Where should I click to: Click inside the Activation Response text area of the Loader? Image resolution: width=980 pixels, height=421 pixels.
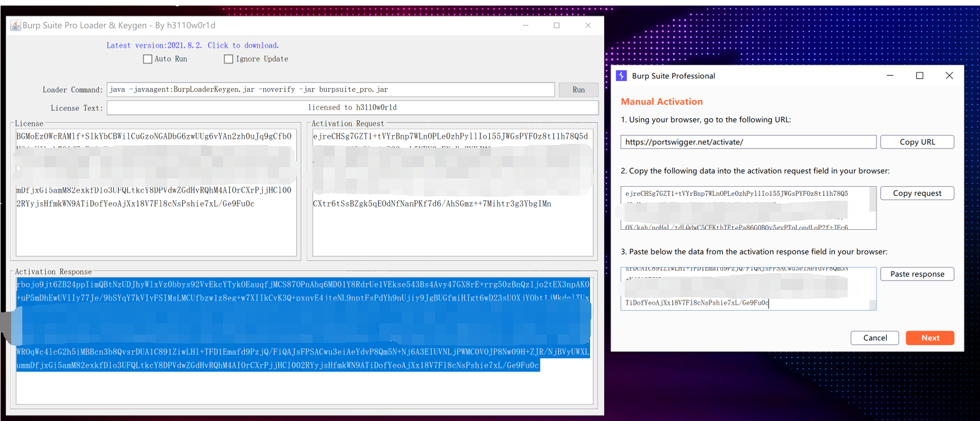[304, 340]
